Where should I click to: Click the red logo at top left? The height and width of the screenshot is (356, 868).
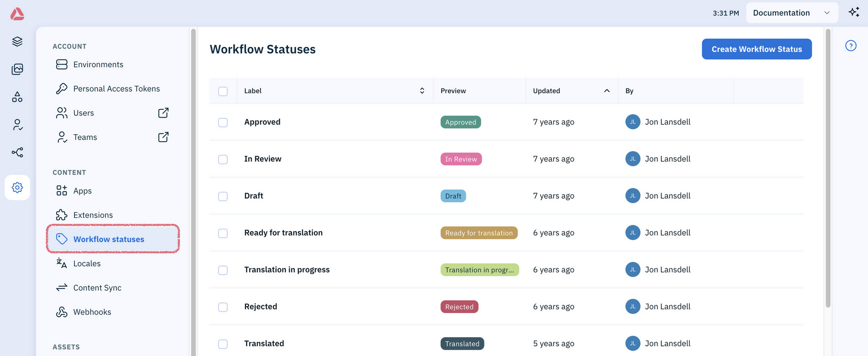17,14
